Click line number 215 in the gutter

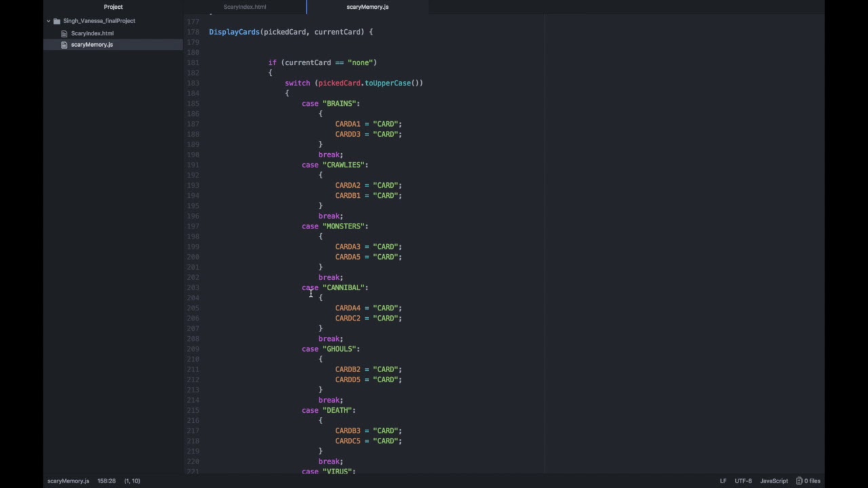pos(193,410)
